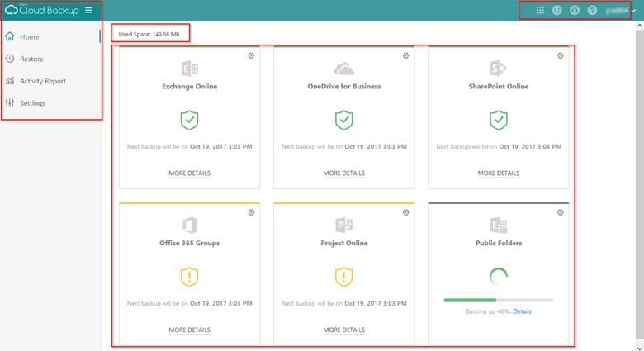Viewport: 644px width, 351px height.
Task: Open MORE DETAILS for Exchange Online
Action: (189, 173)
